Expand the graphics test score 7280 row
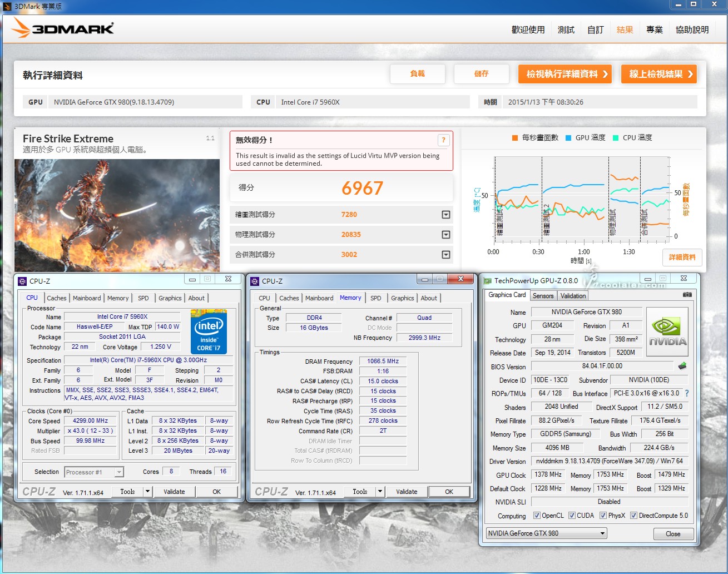Viewport: 728px width, 574px height. click(445, 215)
